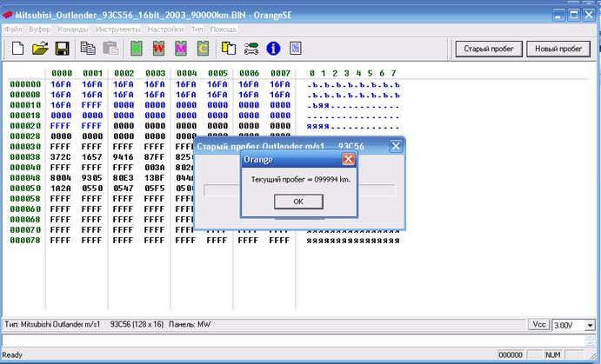Image resolution: width=601 pixels, height=364 pixels.
Task: Click the Copy icon in the toolbar
Action: [x=88, y=49]
